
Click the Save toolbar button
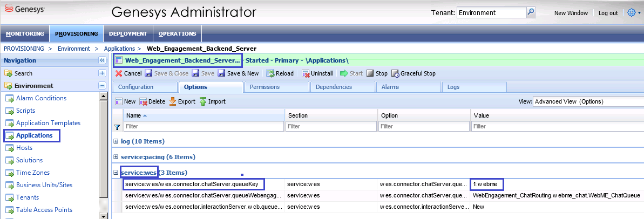204,73
